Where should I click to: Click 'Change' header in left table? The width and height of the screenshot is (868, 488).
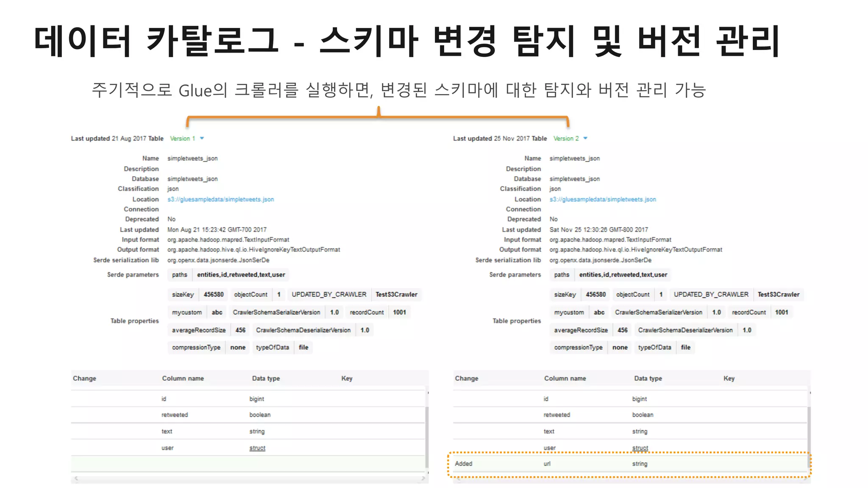[x=84, y=378]
